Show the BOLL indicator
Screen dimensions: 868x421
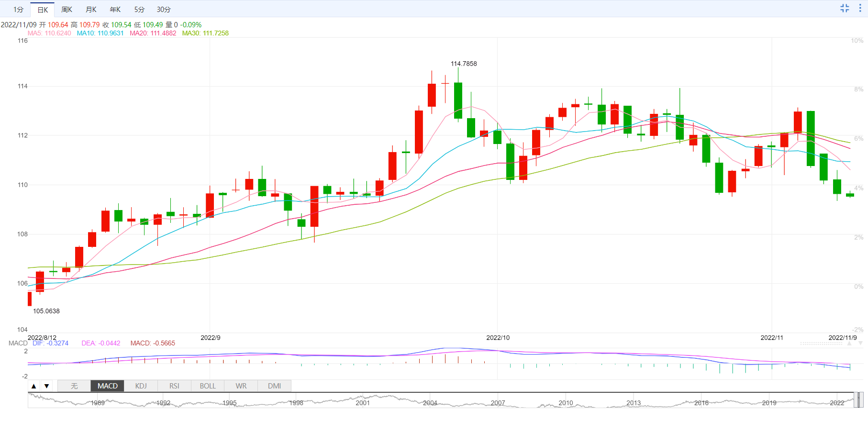pos(208,386)
